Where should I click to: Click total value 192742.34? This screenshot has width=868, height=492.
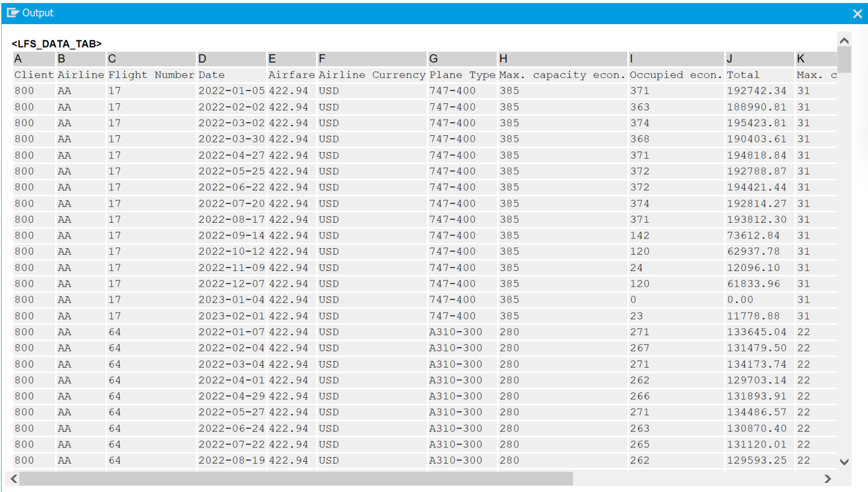coord(760,91)
